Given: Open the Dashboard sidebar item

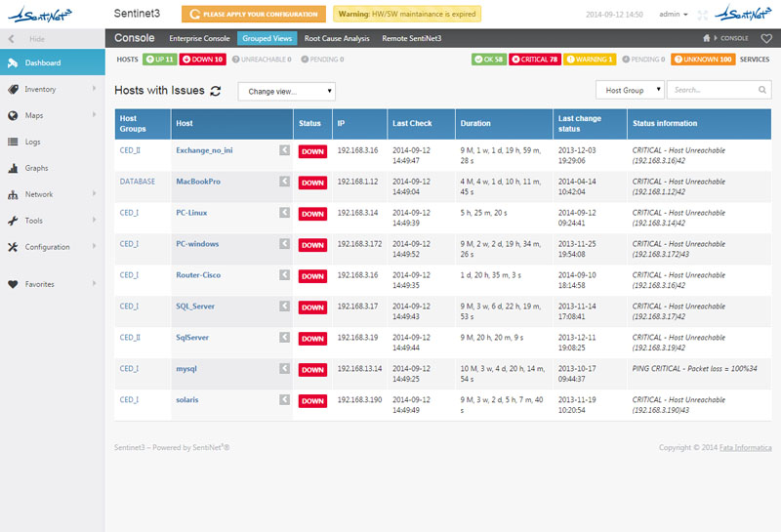Looking at the screenshot, I should (x=53, y=62).
